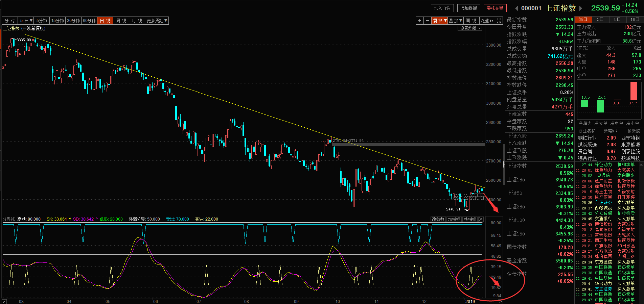Click 华培动力 in the alert feed
The width and height of the screenshot is (644, 304).
(603, 284)
